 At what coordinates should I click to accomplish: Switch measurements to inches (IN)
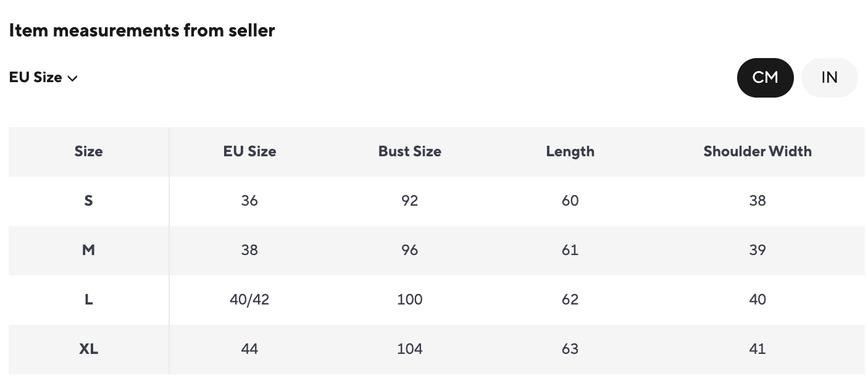tap(829, 78)
